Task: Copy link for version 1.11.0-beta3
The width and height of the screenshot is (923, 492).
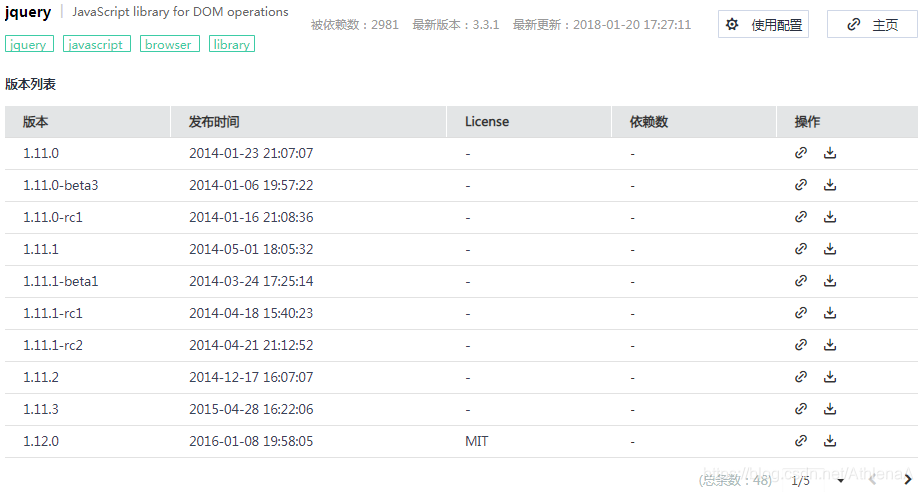Action: pos(801,185)
